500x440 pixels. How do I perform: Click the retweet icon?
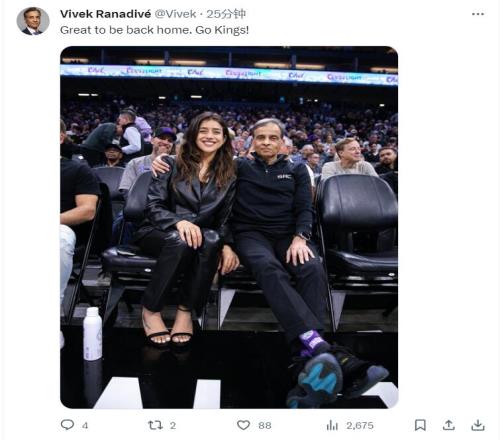[x=155, y=425]
